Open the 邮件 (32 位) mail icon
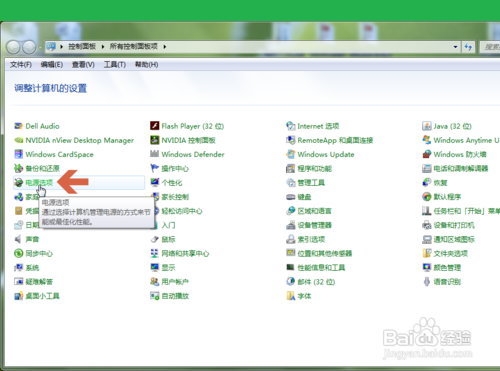Screen dimensions: 500x371 tap(291, 282)
